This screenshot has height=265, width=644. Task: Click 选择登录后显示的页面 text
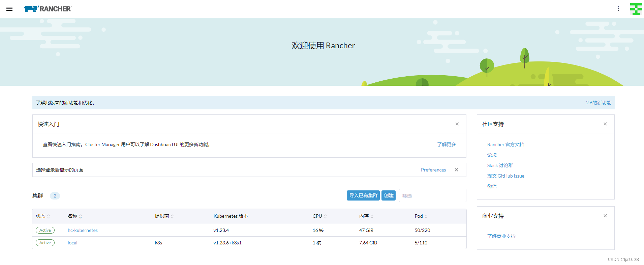click(x=60, y=170)
